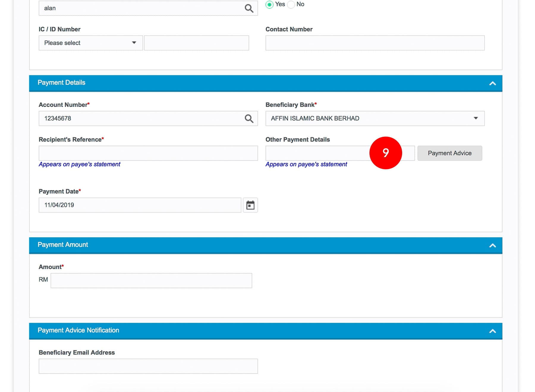Focus the Other Payment Details field

tap(317, 153)
